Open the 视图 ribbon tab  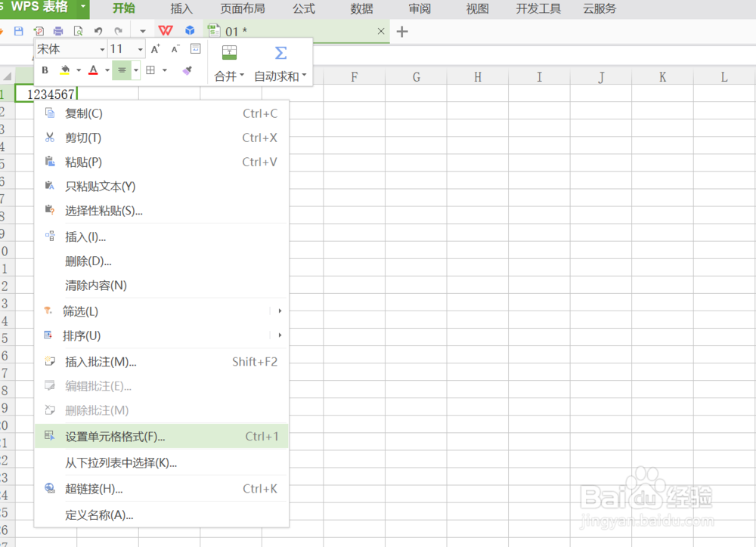(x=477, y=8)
